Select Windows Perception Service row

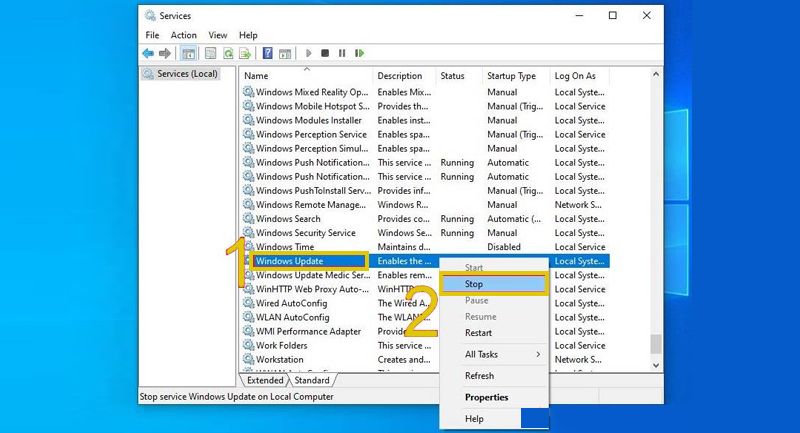(x=425, y=134)
